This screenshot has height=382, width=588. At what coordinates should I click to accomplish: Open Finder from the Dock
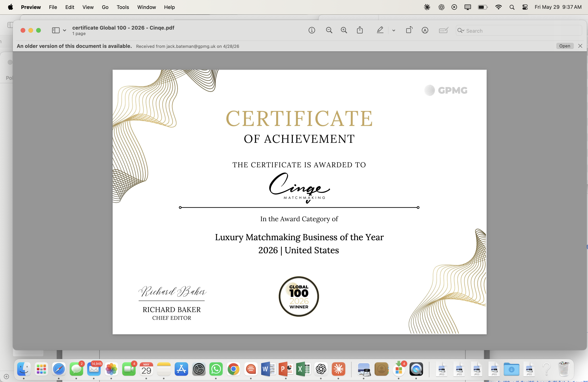click(24, 369)
